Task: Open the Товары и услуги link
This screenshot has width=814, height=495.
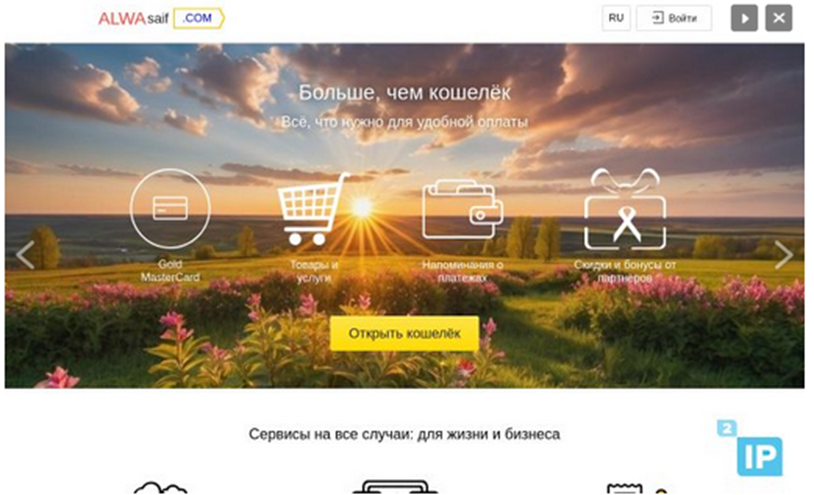Action: pos(314,271)
